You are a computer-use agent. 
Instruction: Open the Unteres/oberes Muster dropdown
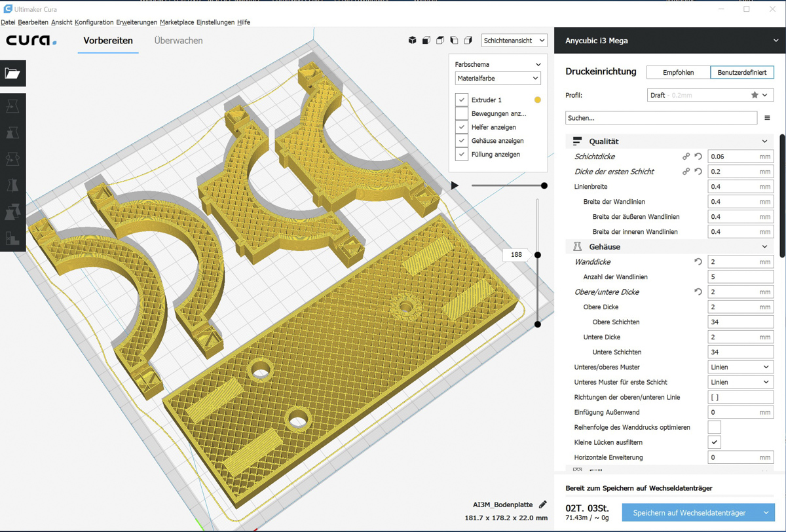pyautogui.click(x=741, y=367)
